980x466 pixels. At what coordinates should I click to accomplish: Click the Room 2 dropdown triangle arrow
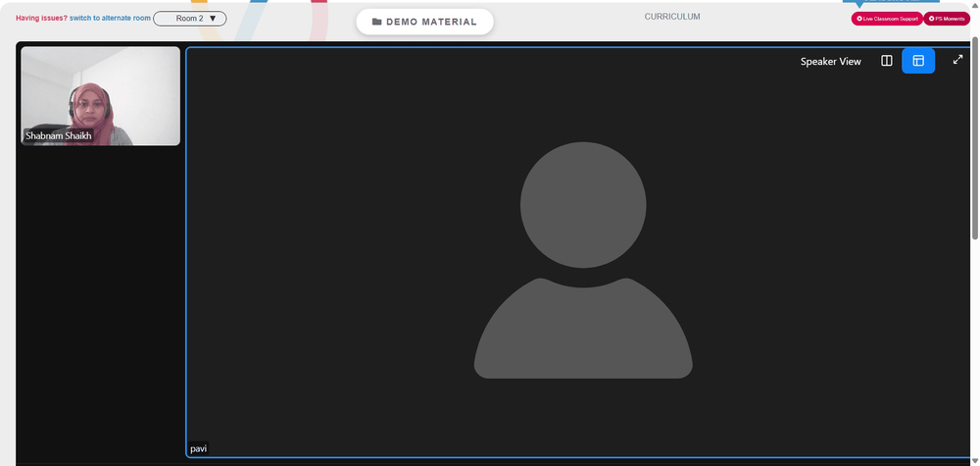213,19
